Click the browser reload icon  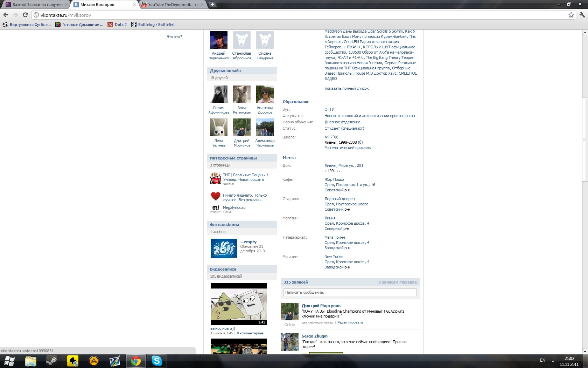click(x=25, y=15)
